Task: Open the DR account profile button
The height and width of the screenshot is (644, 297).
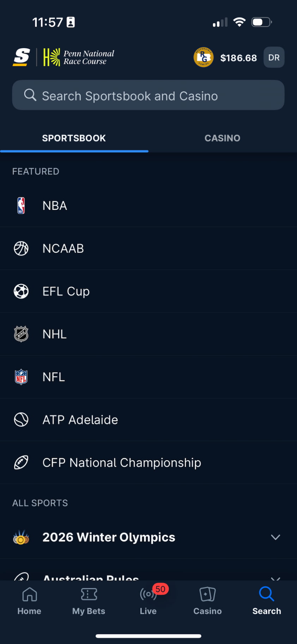Action: [274, 57]
